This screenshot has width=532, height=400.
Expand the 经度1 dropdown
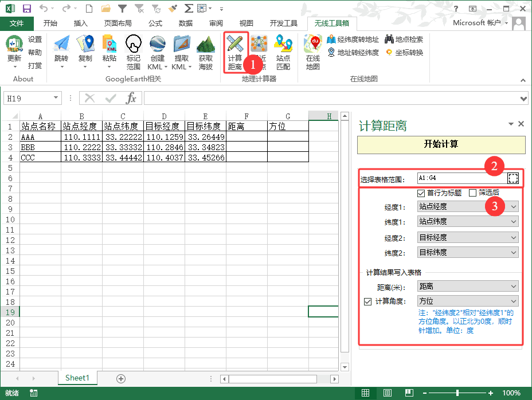point(513,207)
